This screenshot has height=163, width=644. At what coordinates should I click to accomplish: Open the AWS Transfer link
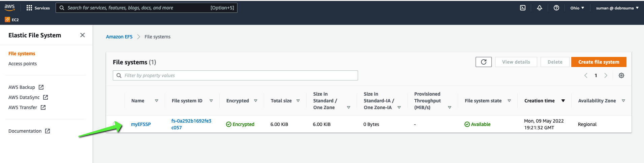pyautogui.click(x=23, y=107)
